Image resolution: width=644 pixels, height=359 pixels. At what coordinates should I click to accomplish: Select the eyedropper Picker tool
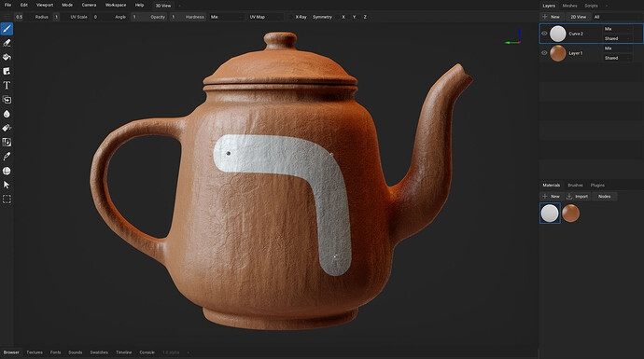click(7, 157)
